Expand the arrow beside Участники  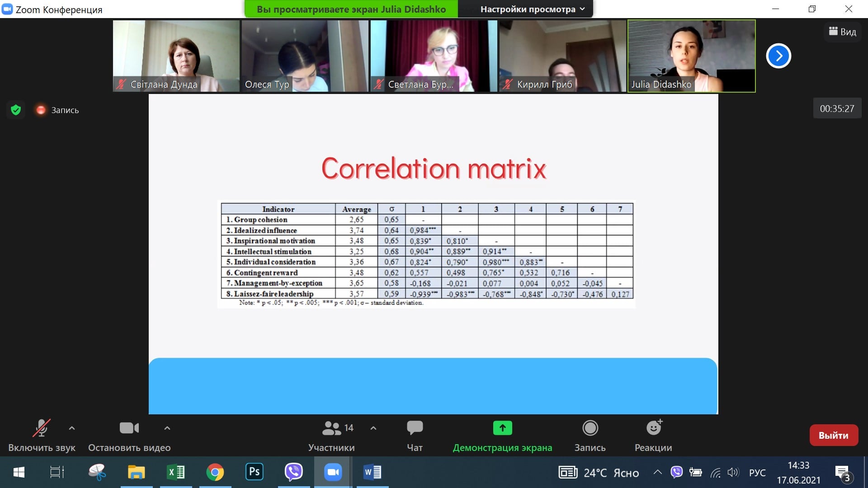click(x=373, y=428)
